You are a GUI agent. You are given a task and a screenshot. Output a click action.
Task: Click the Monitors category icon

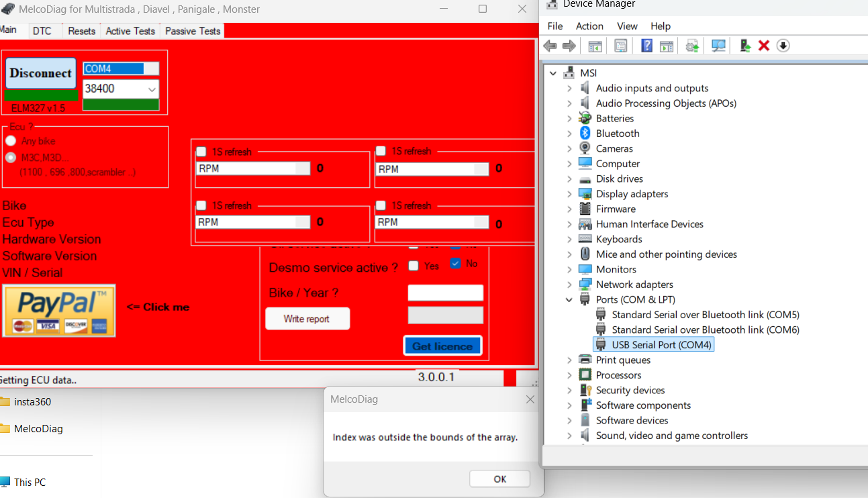[x=585, y=269]
